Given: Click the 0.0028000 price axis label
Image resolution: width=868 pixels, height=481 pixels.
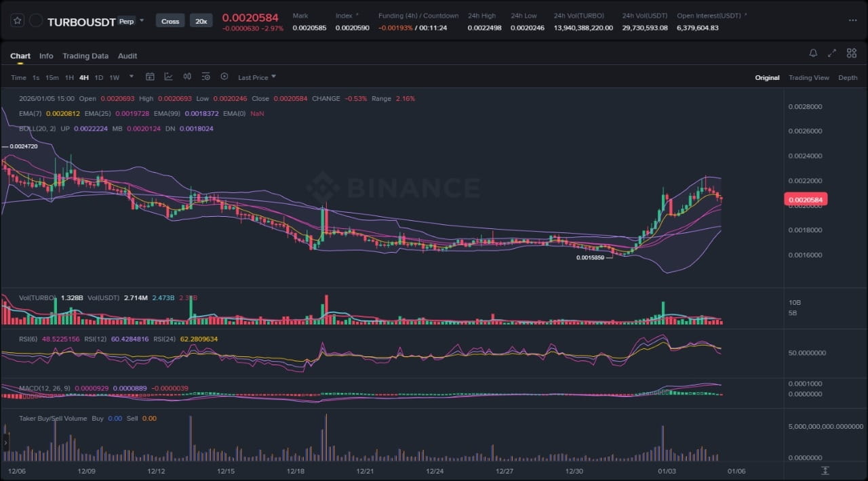Looking at the screenshot, I should pyautogui.click(x=806, y=106).
